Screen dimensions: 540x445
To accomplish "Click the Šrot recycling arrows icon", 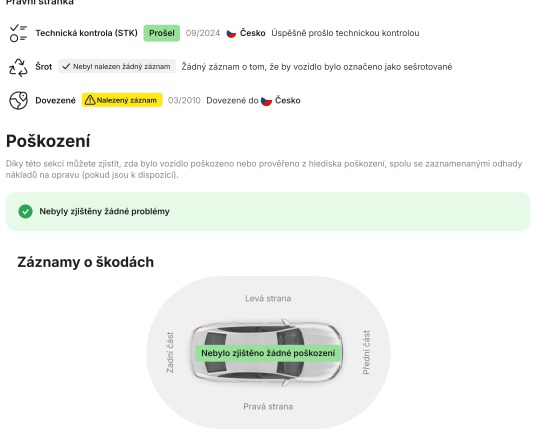I will click(18, 67).
